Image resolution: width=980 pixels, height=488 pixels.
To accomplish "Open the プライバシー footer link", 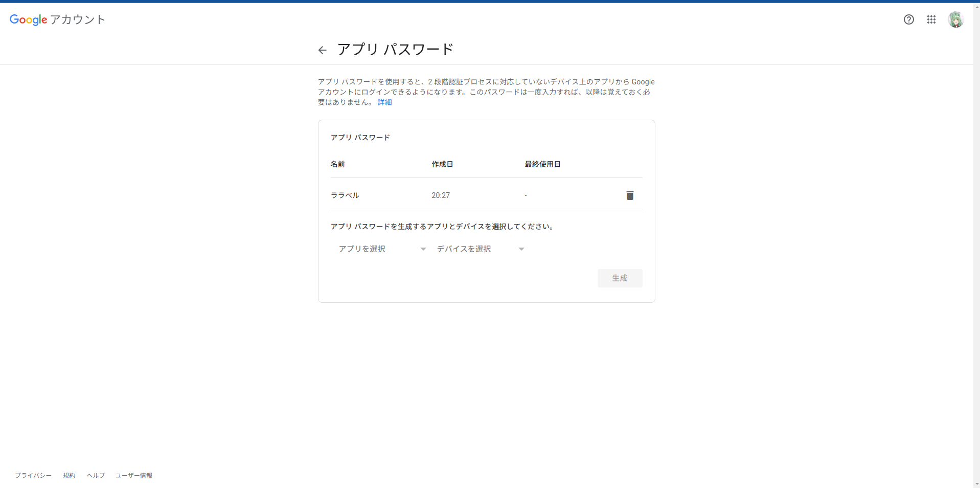I will (x=33, y=475).
